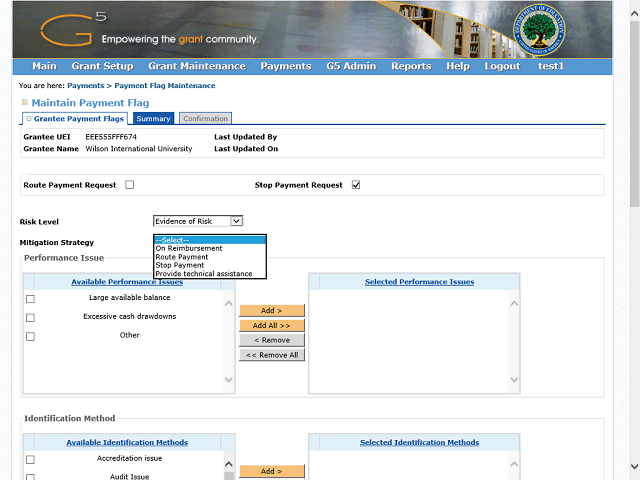This screenshot has height=480, width=640.
Task: Check Large available balance checkbox
Action: point(30,298)
